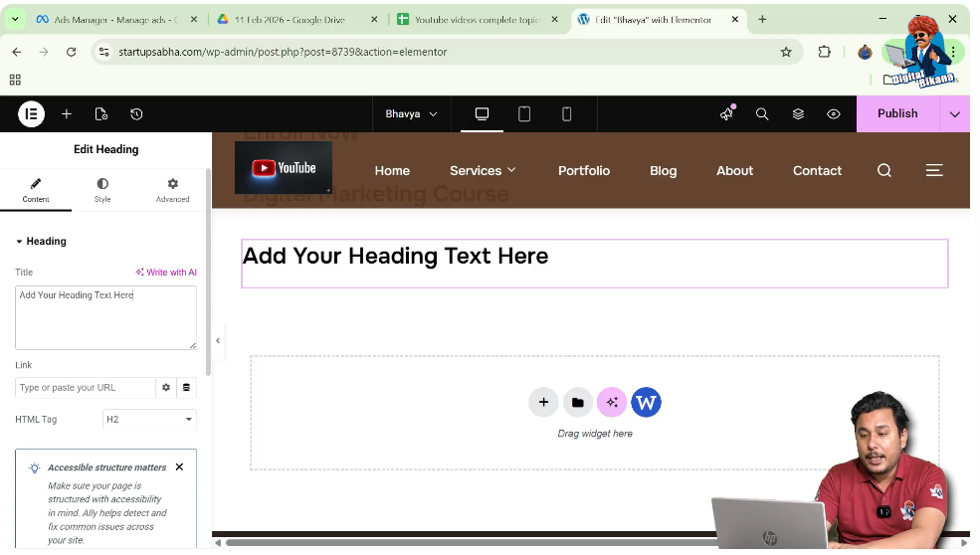Collapse the Heading section
Viewport: 980px width, 555px height.
coord(19,242)
